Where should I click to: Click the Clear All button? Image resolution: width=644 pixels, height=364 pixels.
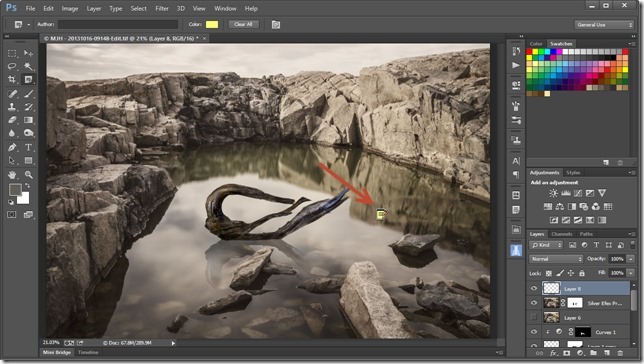point(244,24)
